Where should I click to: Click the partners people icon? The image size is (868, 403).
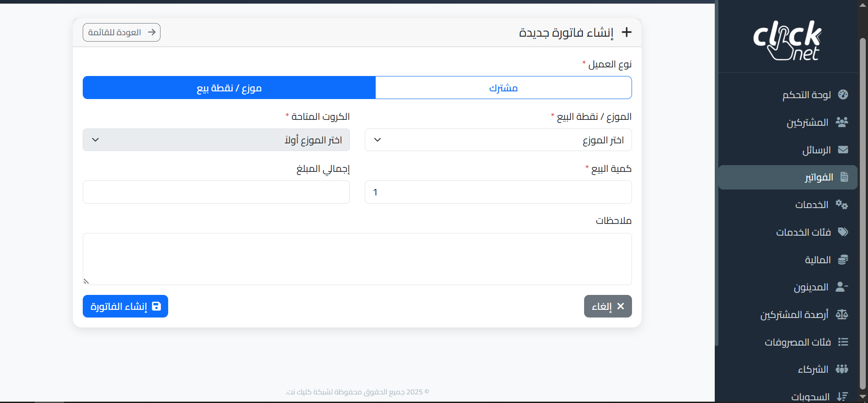point(842,369)
